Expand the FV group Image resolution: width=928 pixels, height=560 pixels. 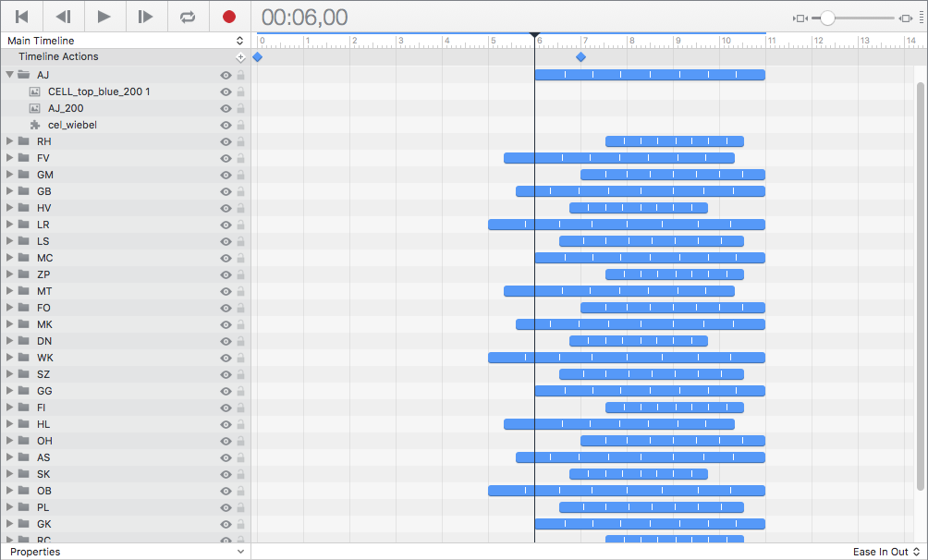(x=9, y=157)
